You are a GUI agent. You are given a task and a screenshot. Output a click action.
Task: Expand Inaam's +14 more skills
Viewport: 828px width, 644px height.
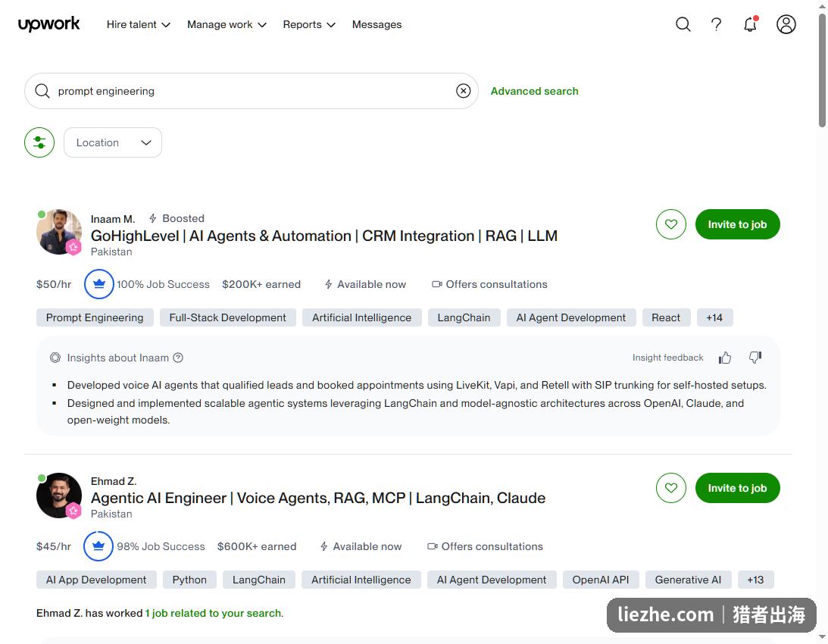(714, 317)
